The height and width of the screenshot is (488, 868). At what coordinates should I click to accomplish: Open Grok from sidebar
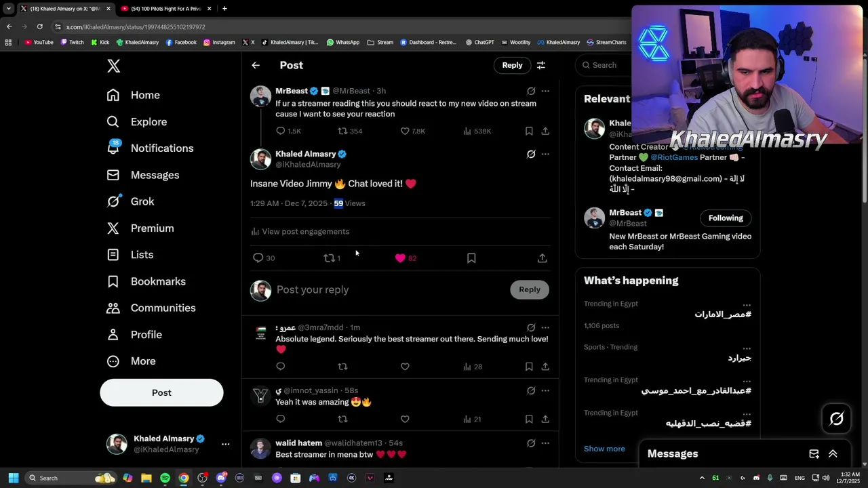[x=130, y=201]
